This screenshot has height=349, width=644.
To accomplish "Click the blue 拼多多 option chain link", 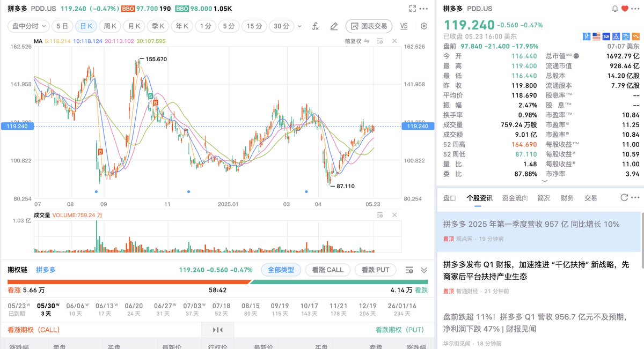I will click(46, 270).
